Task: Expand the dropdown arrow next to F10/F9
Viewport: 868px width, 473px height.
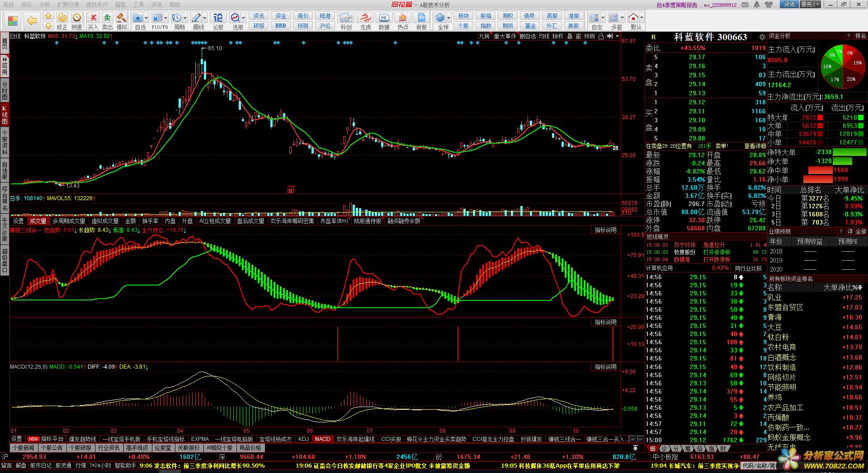Action: pos(165,18)
